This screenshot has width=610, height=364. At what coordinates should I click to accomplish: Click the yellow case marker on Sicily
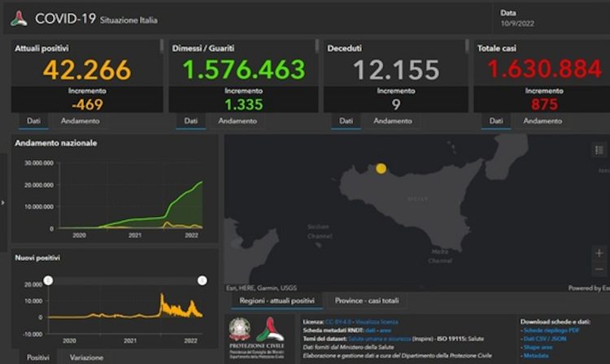(x=379, y=169)
